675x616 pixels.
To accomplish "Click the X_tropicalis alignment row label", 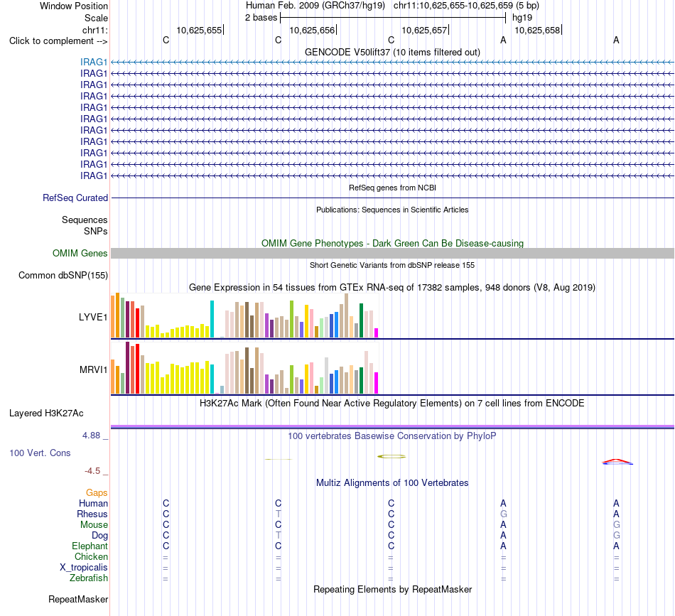I will coord(84,568).
